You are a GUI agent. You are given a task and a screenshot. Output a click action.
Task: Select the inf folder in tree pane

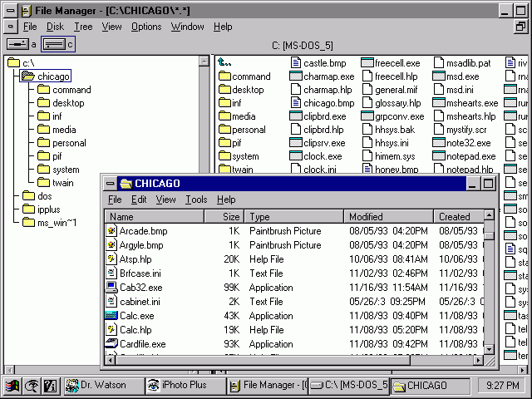(50, 116)
